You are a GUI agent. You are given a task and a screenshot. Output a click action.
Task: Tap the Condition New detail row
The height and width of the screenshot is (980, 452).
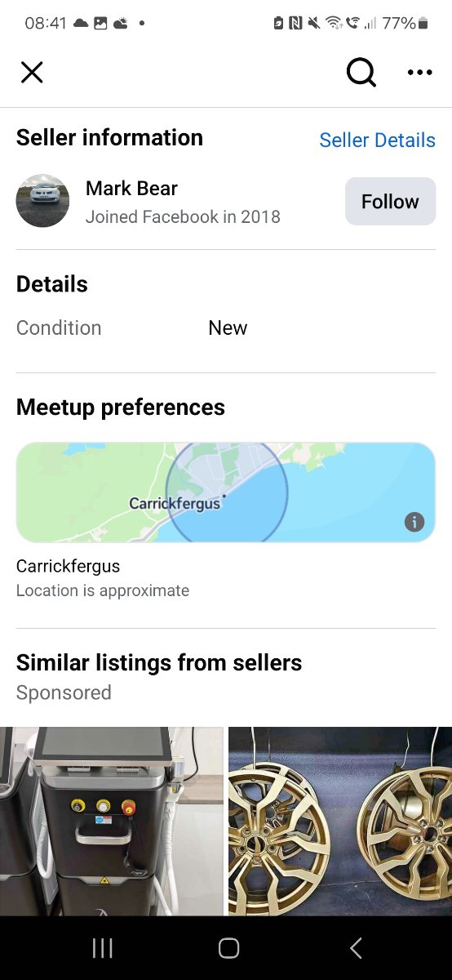coord(226,328)
